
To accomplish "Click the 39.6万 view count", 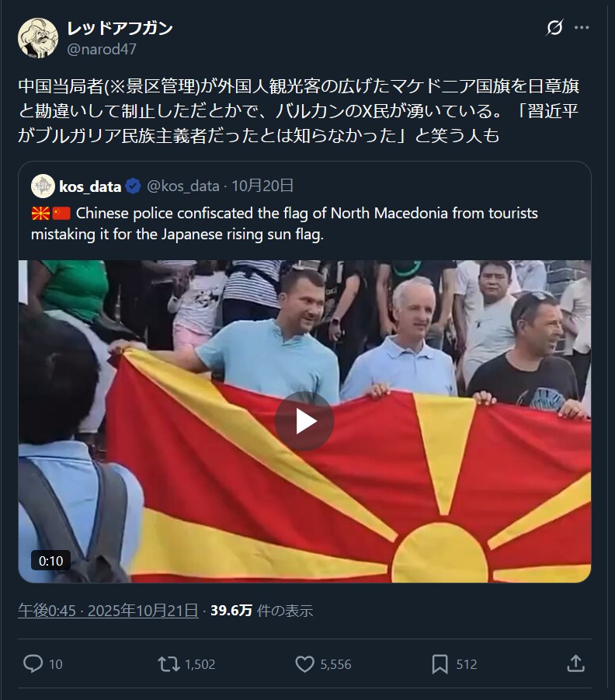I will tap(231, 611).
